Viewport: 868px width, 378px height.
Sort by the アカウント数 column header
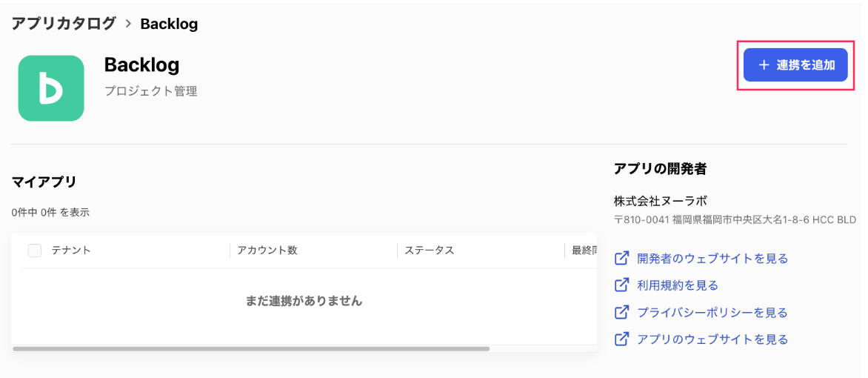point(267,251)
